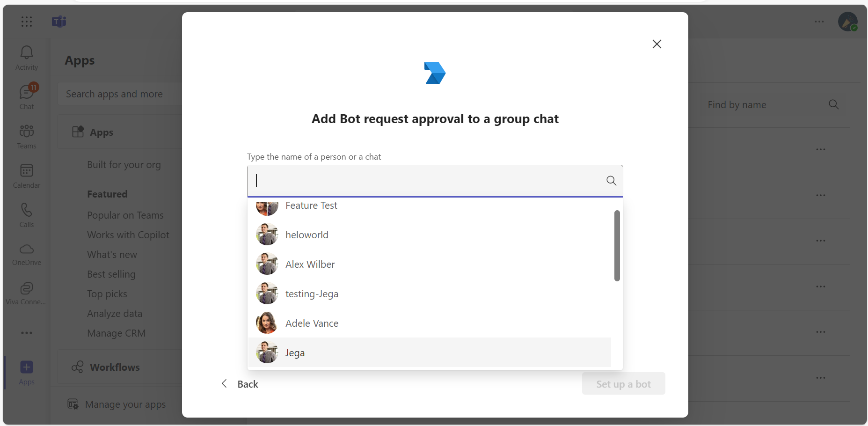Click the Workflows icon in Apps panel
Viewport: 868px width, 426px height.
(x=78, y=367)
